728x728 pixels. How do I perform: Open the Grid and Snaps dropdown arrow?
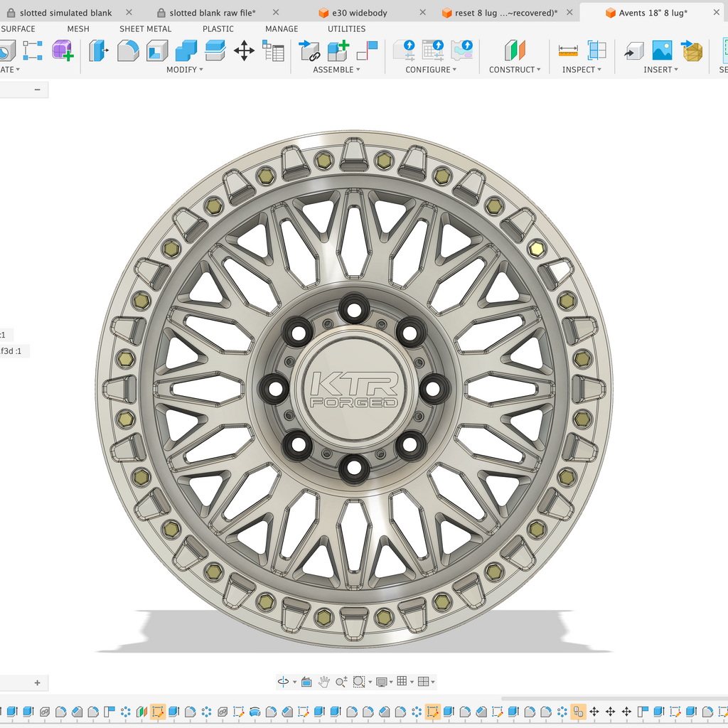click(412, 682)
